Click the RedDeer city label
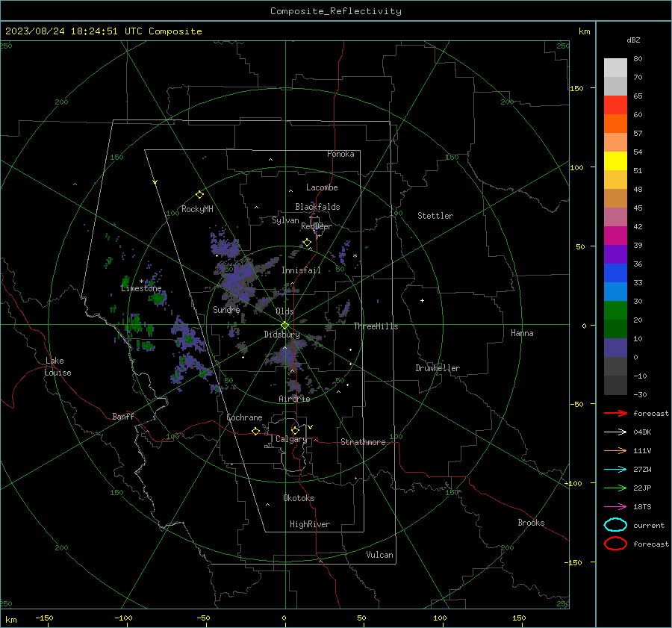 coord(317,226)
